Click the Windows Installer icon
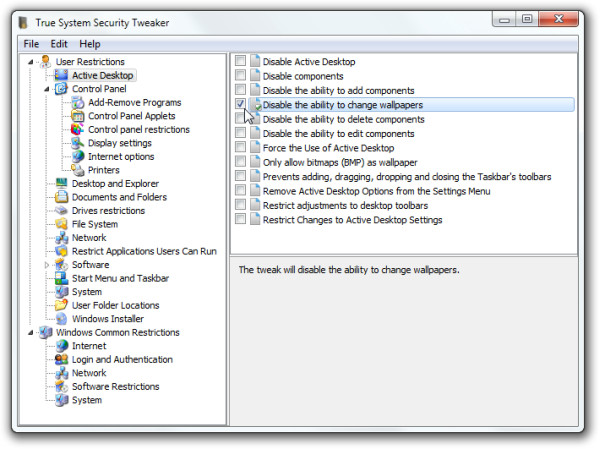 pos(61,318)
